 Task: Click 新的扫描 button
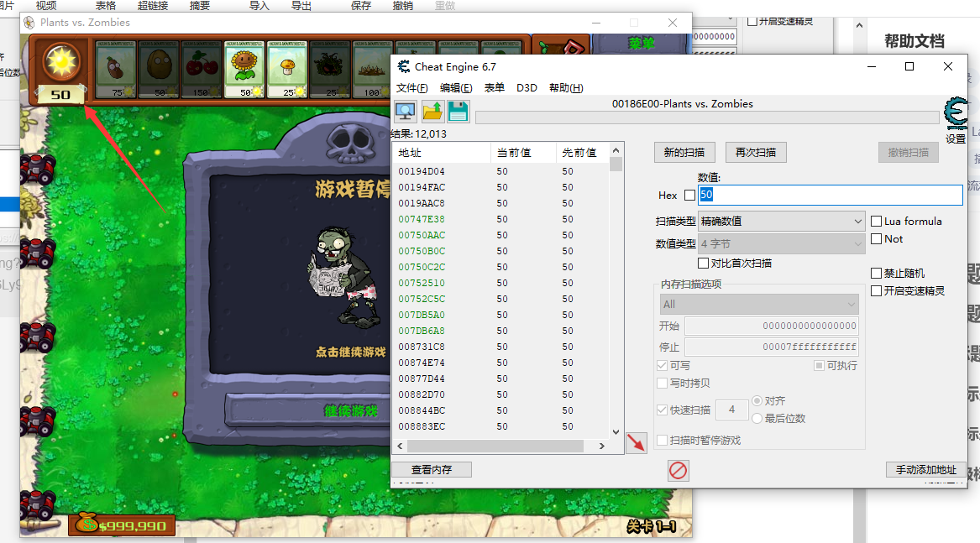click(x=684, y=153)
